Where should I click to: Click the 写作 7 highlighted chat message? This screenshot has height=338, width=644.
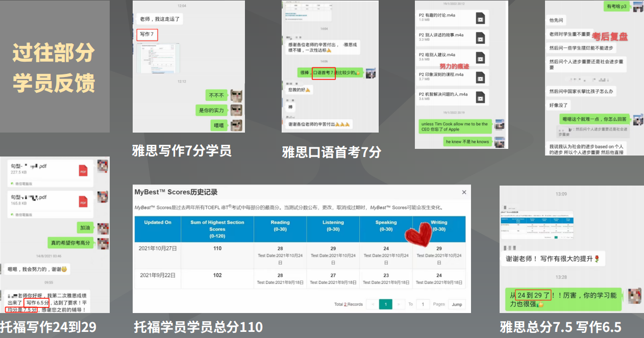click(147, 34)
